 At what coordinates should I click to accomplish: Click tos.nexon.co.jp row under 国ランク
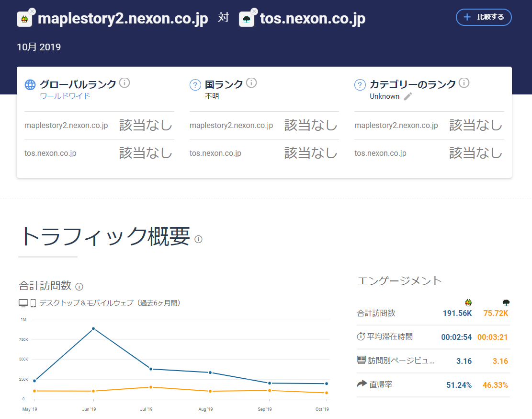tap(264, 153)
